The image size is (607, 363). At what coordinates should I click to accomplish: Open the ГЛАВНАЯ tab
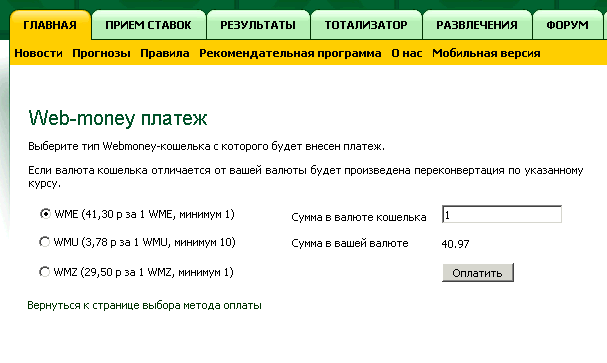click(x=50, y=25)
